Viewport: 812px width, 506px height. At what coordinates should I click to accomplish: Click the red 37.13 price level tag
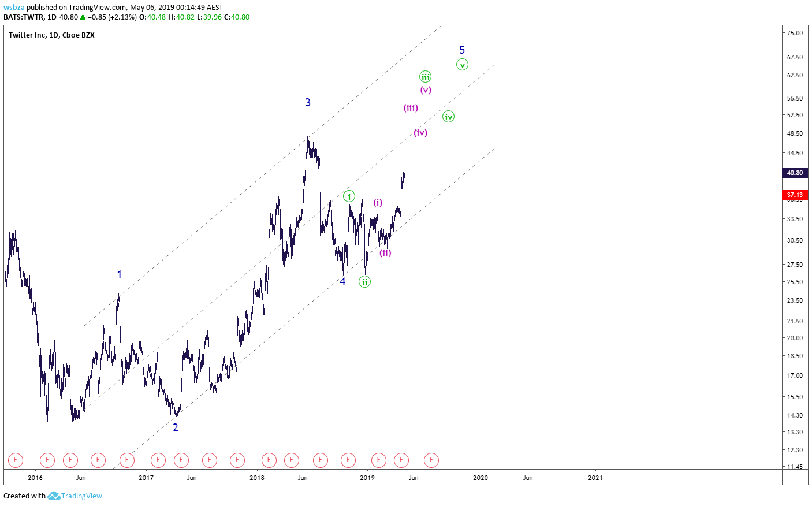click(795, 195)
